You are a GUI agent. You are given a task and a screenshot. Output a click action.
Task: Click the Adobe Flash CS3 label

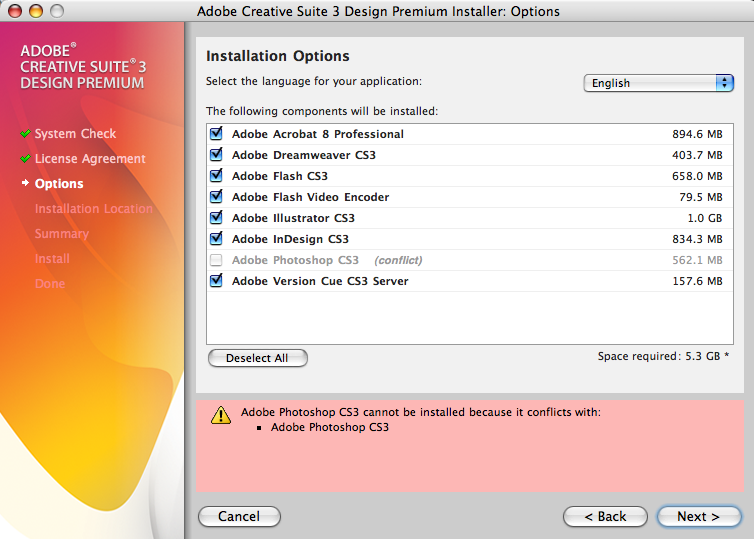click(x=279, y=176)
